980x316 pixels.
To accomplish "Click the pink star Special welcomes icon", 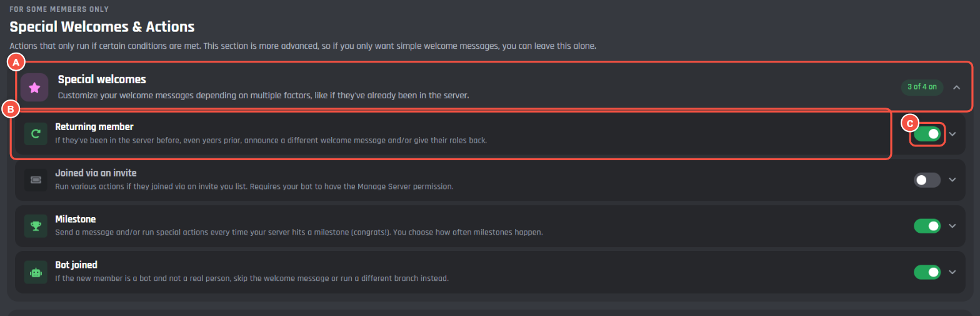I will (x=34, y=88).
